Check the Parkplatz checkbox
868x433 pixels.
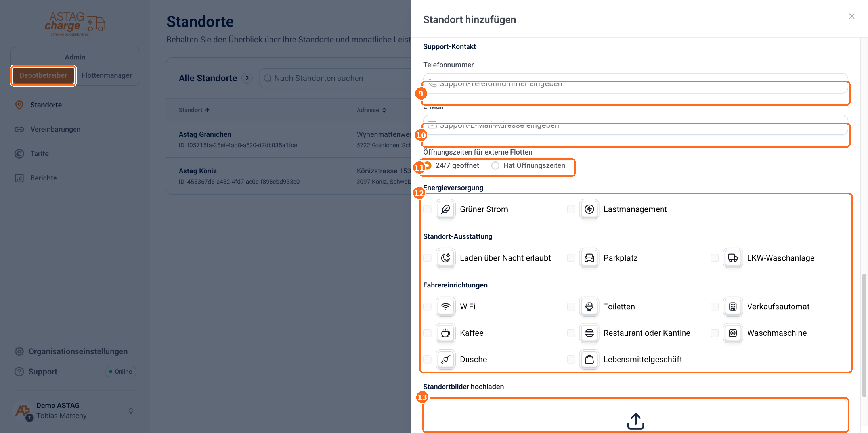tap(571, 258)
